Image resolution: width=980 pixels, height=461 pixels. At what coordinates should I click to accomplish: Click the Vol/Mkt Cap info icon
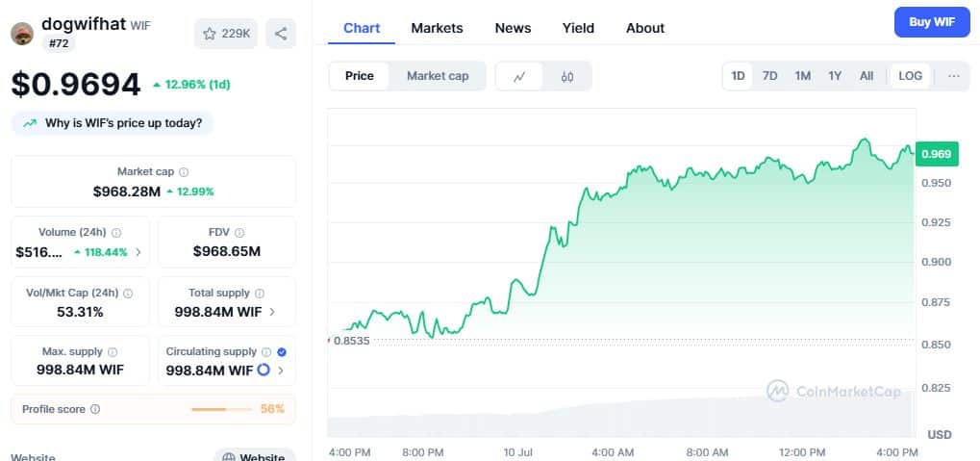(x=128, y=293)
